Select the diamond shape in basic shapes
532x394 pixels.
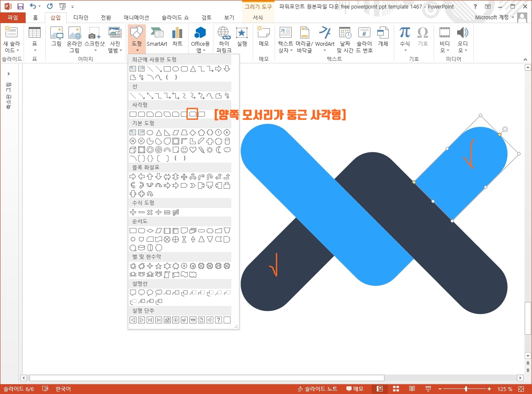[192, 132]
